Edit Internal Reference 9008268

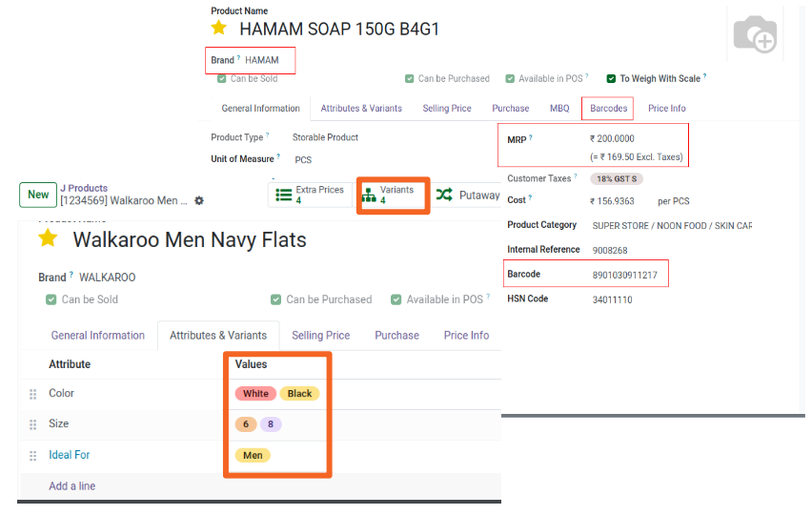[x=610, y=250]
